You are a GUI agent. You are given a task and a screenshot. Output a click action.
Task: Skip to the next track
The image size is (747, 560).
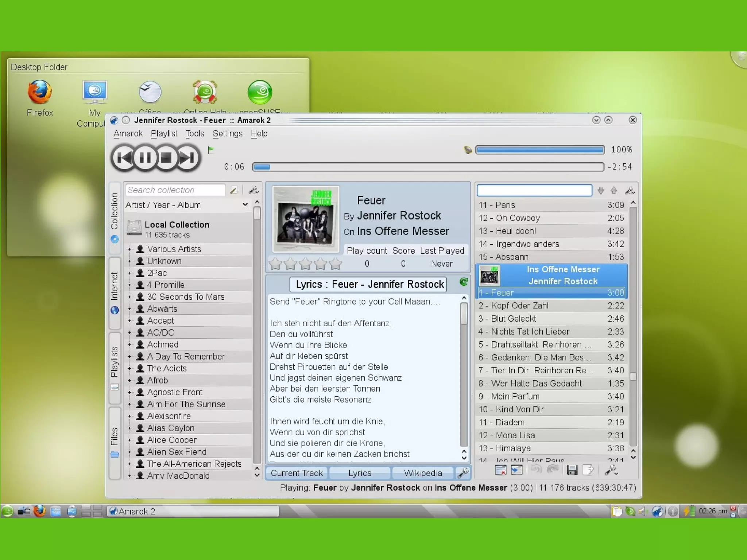point(187,158)
